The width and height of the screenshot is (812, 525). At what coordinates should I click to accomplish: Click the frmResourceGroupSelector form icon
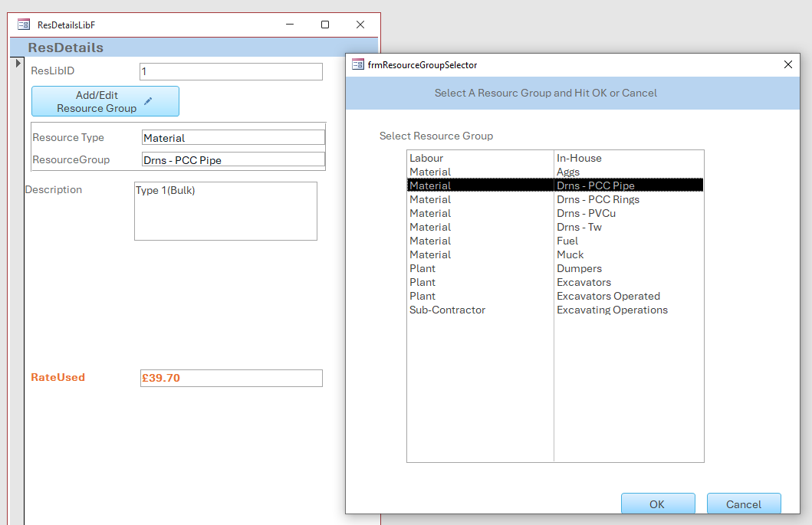(358, 65)
